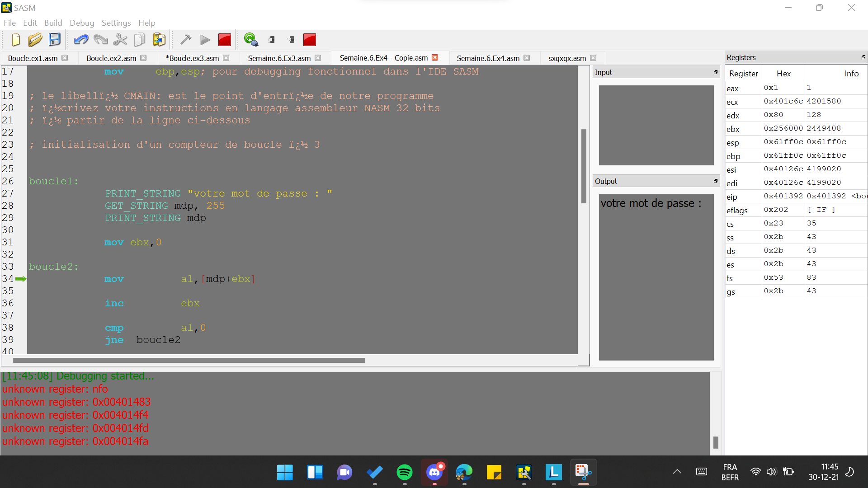Click the Paste icon in the toolbar
This screenshot has width=868, height=488.
coord(159,40)
